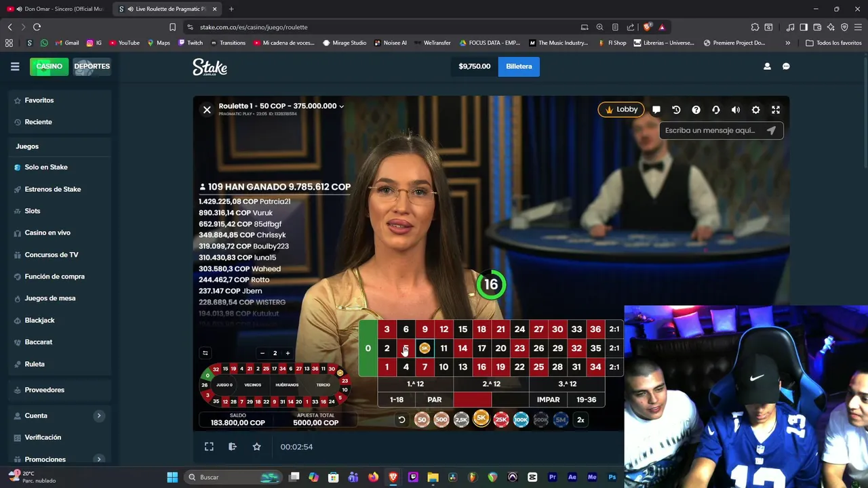Toggle the game fullscreen arrows icon
Image resolution: width=868 pixels, height=488 pixels.
[776, 110]
